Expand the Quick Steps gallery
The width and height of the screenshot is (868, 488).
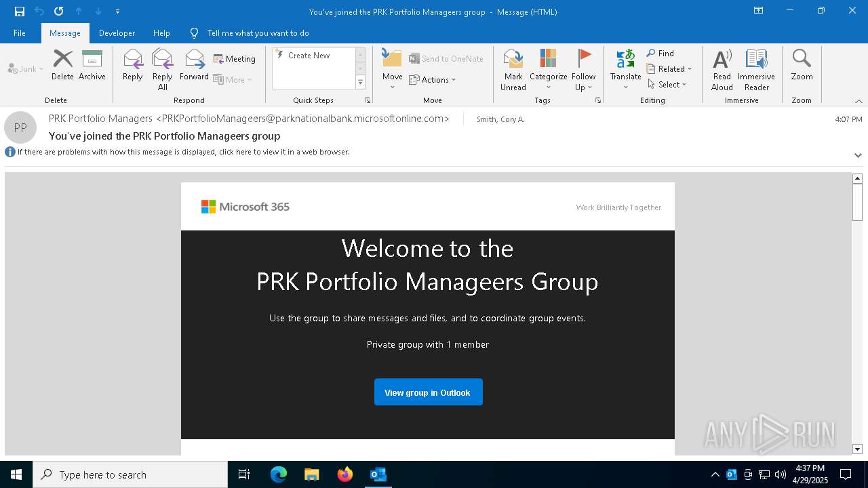click(x=360, y=83)
